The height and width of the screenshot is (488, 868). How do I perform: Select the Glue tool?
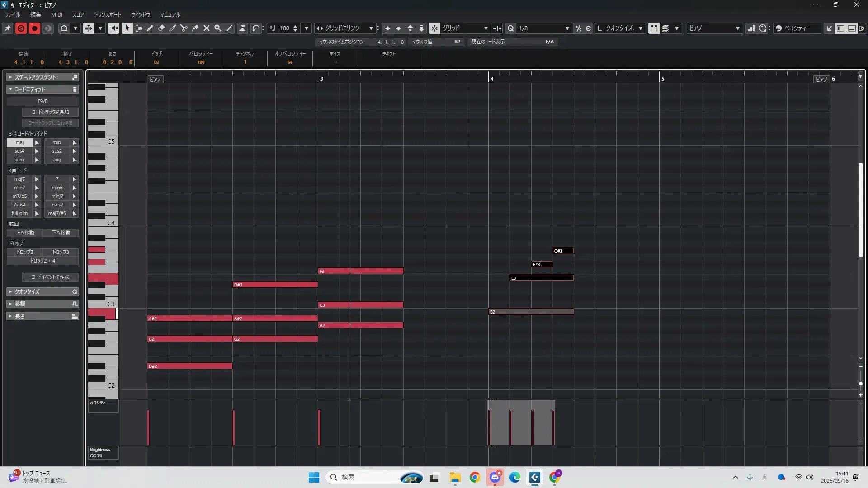click(195, 28)
